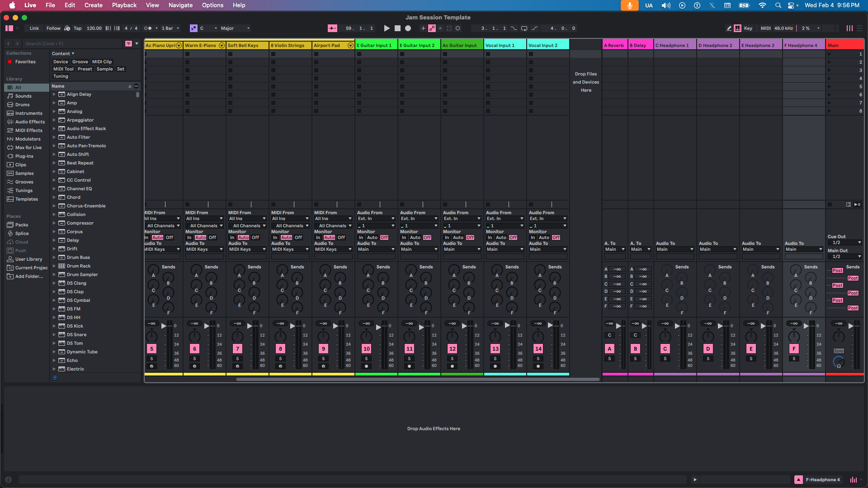Click the Follow playback icon
The image size is (868, 488).
53,28
